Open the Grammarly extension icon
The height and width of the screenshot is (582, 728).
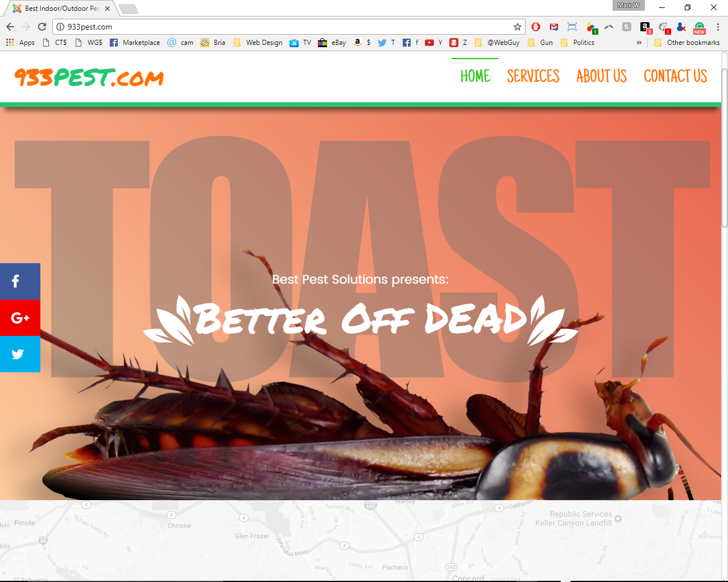(x=700, y=27)
